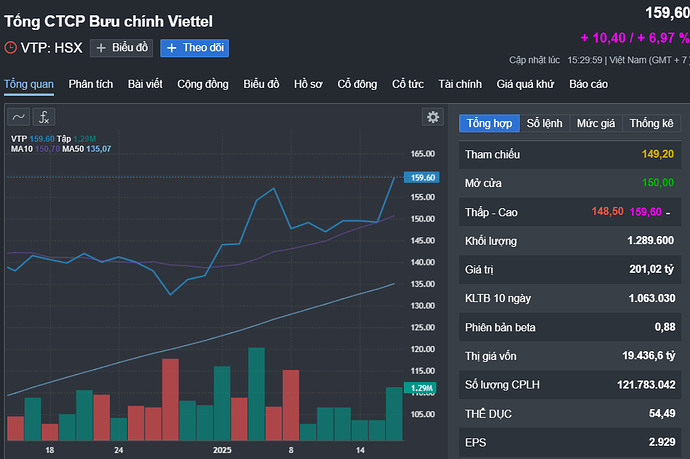Viewport: 690px width, 459px height.
Task: Open the Tài chính tab
Action: [x=460, y=83]
